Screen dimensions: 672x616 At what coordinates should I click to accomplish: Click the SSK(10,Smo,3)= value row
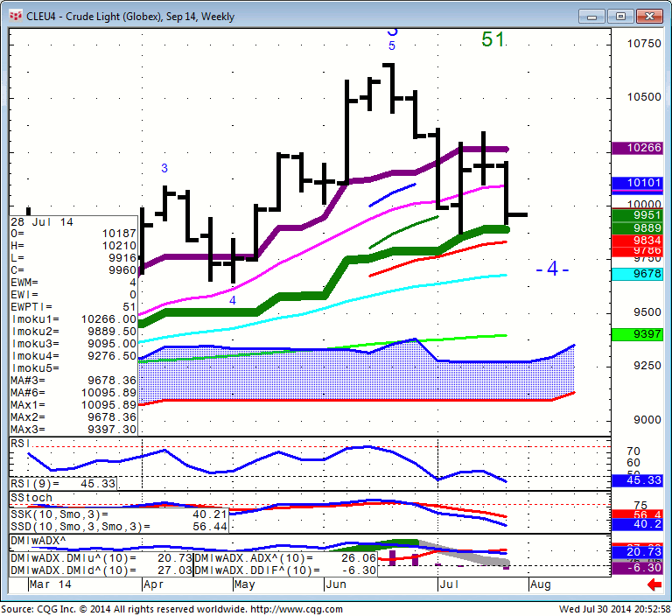pyautogui.click(x=119, y=514)
